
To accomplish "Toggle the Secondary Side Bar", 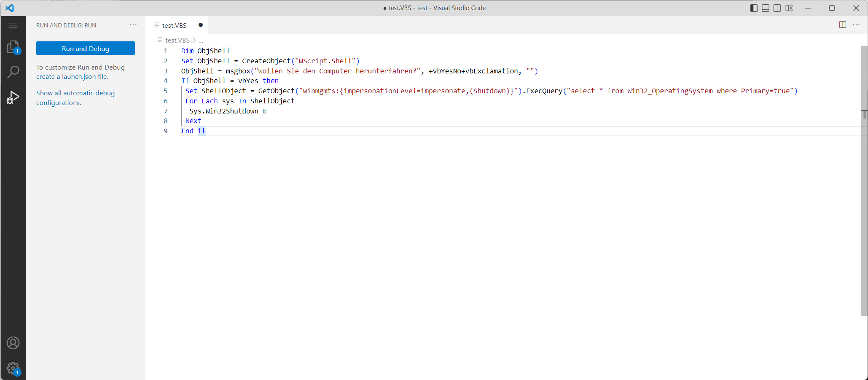I will click(777, 8).
